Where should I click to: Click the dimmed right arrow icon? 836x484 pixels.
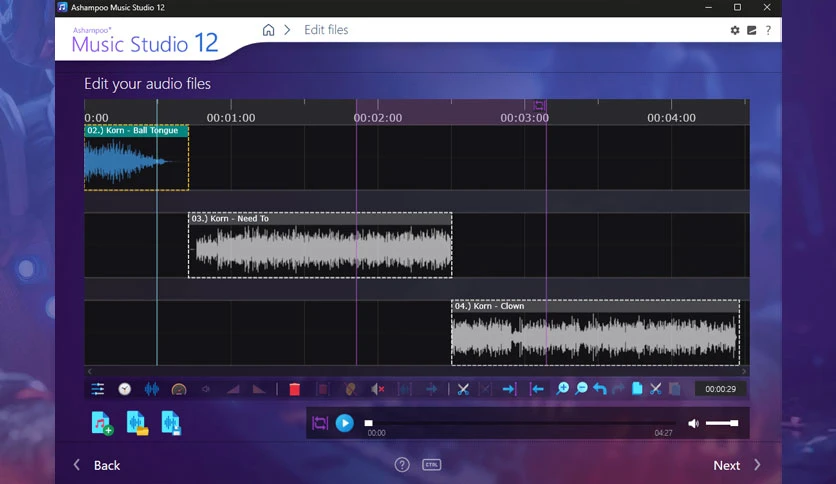click(431, 389)
